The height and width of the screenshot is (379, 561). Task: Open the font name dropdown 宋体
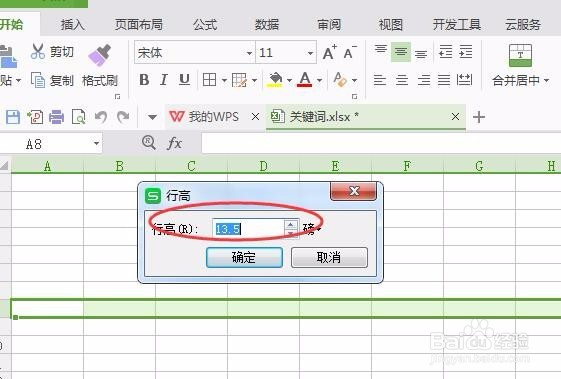click(x=249, y=53)
